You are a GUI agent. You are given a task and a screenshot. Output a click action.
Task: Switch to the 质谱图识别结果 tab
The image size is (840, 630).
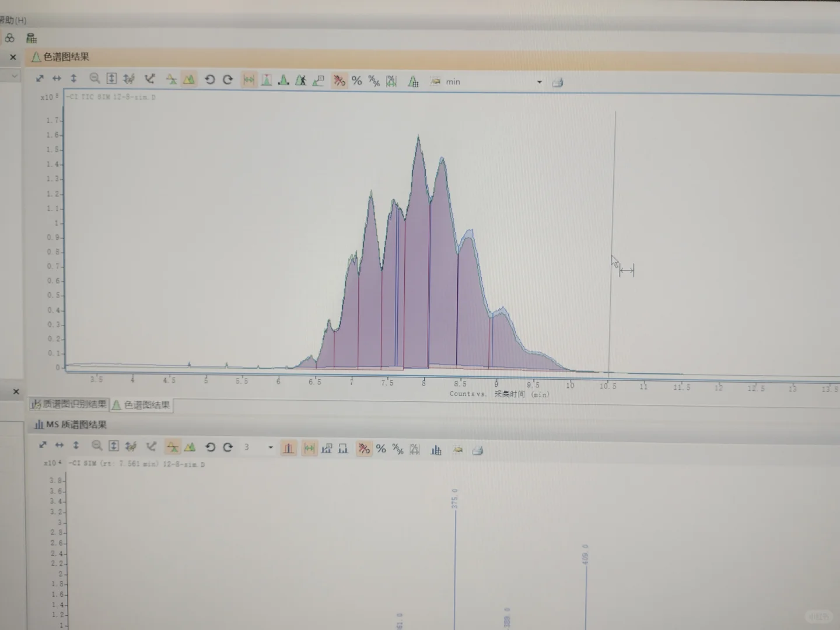(x=69, y=404)
